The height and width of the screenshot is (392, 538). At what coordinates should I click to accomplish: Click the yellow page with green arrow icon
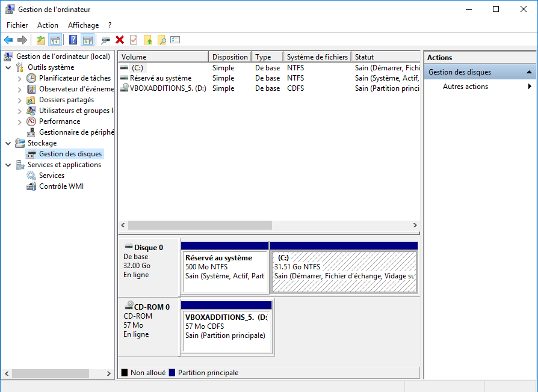click(148, 40)
